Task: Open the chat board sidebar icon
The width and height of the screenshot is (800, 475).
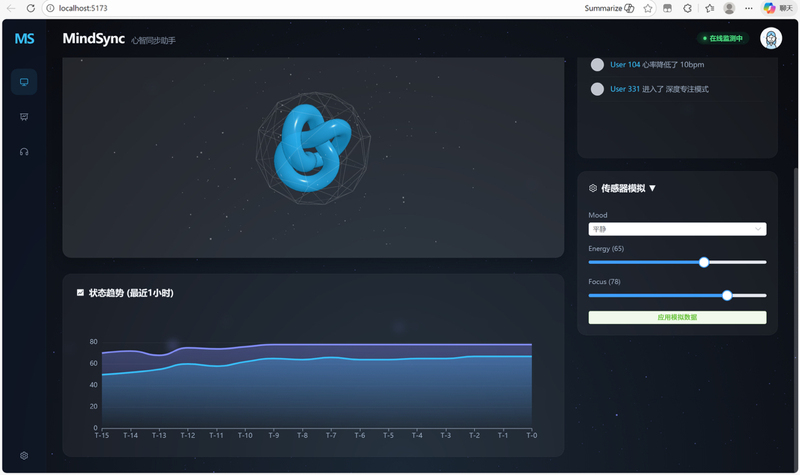Action: tap(24, 117)
